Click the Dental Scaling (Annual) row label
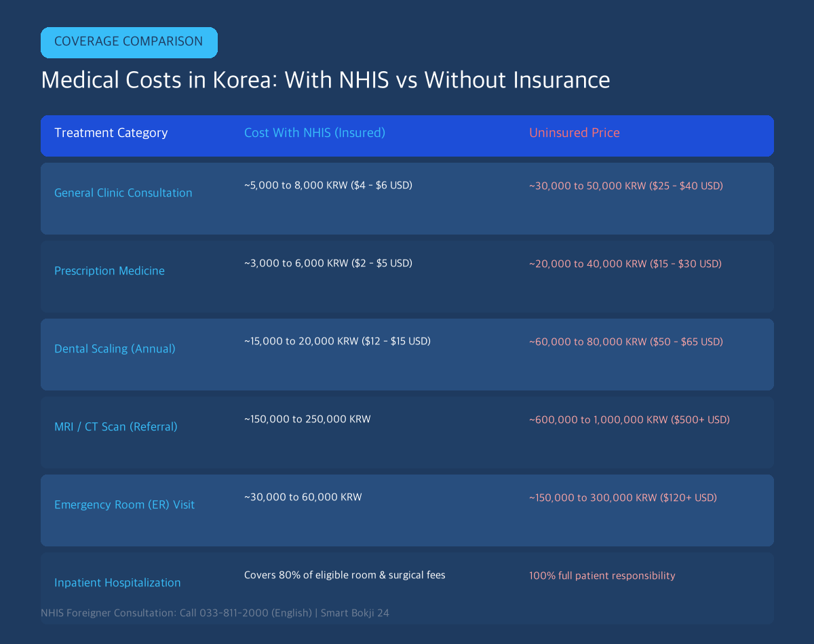Screen dimensions: 814x644 point(115,348)
